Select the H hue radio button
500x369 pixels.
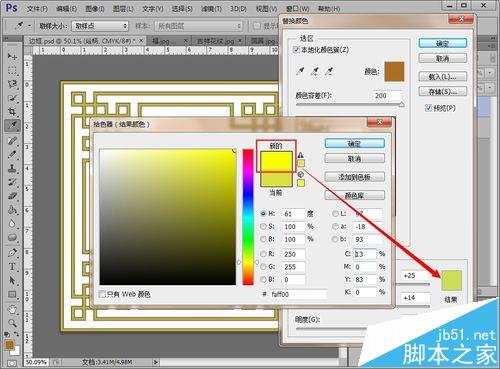tap(263, 213)
